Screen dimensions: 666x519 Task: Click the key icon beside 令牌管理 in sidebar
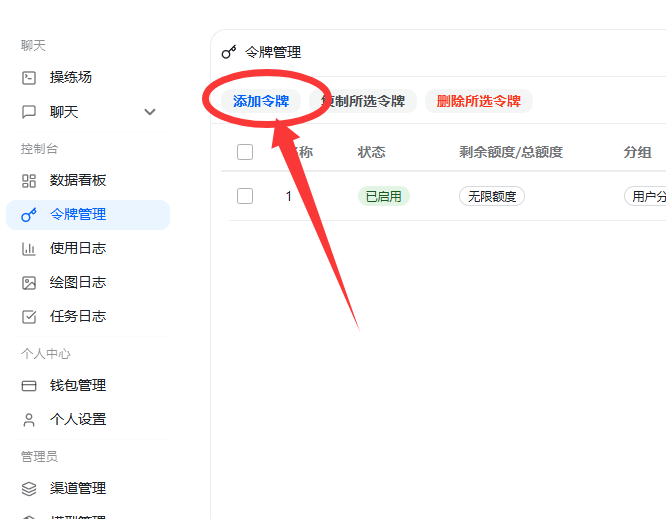(29, 215)
